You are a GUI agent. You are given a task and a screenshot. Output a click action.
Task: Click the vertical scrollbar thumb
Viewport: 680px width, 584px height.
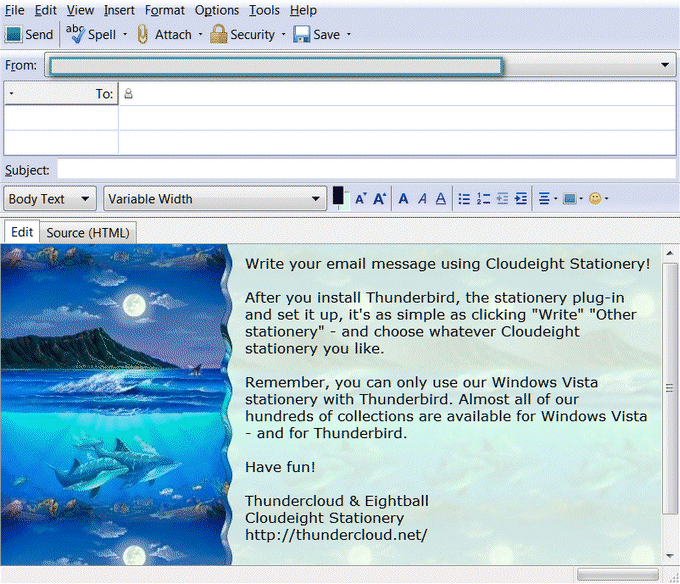tap(670, 388)
